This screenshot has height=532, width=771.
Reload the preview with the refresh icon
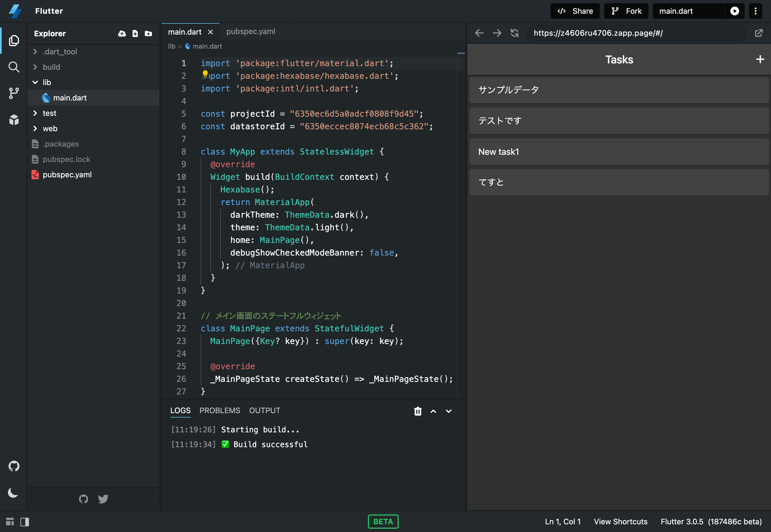(x=514, y=33)
